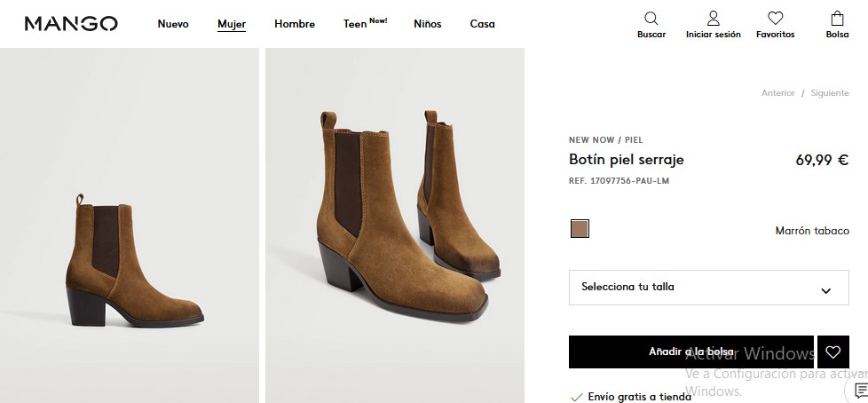868x403 pixels.
Task: Go to the Siguiente product
Action: pyautogui.click(x=829, y=93)
